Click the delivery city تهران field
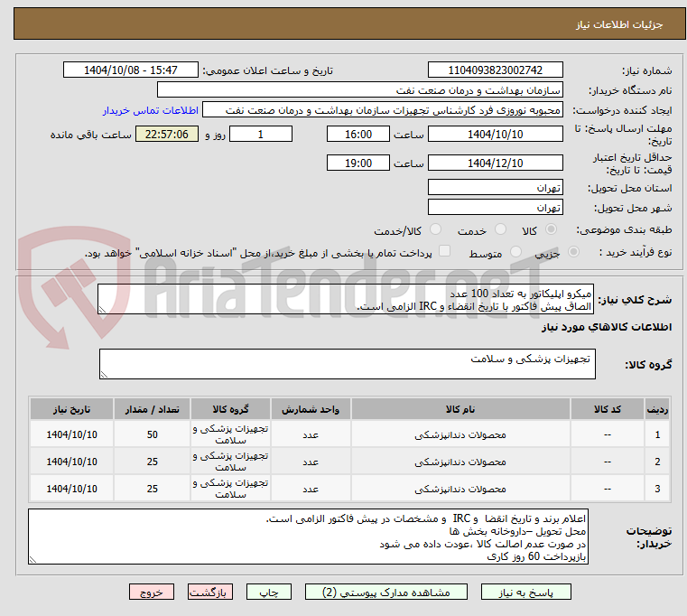This screenshot has width=687, height=616. pos(495,208)
